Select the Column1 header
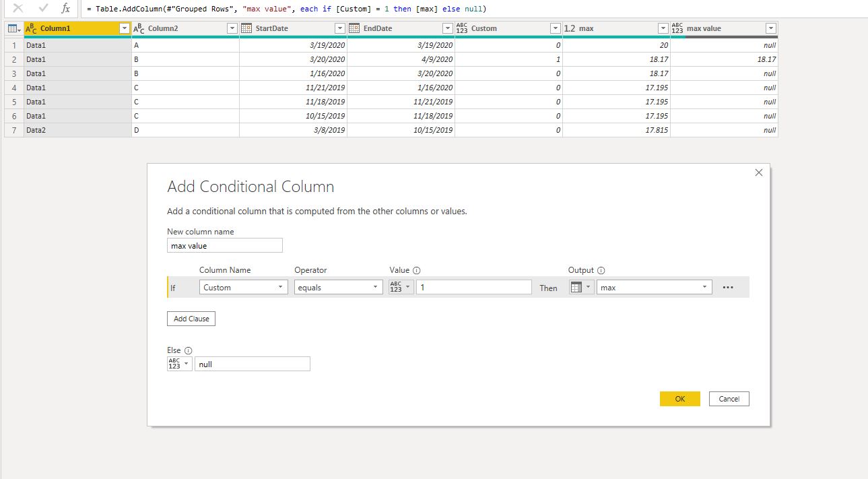The image size is (868, 479). (x=77, y=28)
